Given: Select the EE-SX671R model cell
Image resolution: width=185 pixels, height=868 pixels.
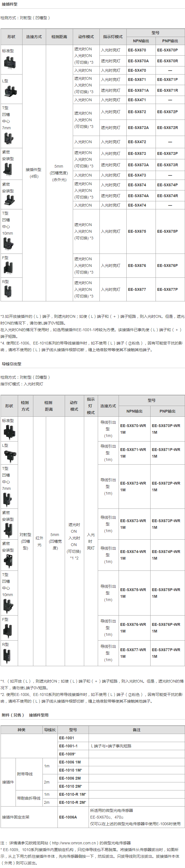Looking at the screenshot, I should tap(170, 90).
